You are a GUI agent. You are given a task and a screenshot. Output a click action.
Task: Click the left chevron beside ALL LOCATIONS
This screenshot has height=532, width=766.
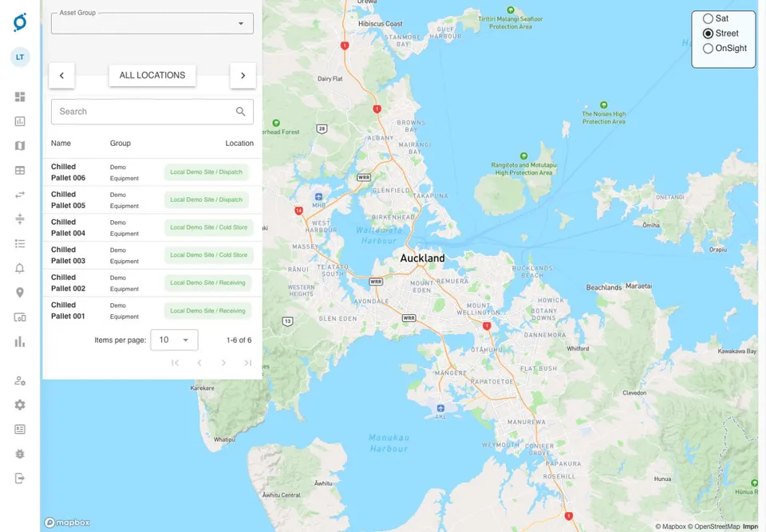[61, 75]
